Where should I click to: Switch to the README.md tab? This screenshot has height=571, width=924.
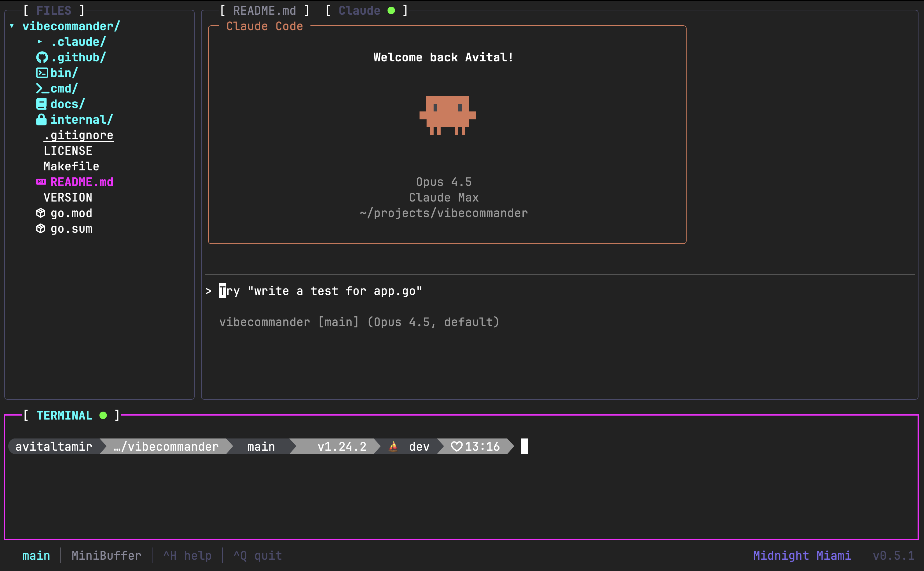[265, 10]
